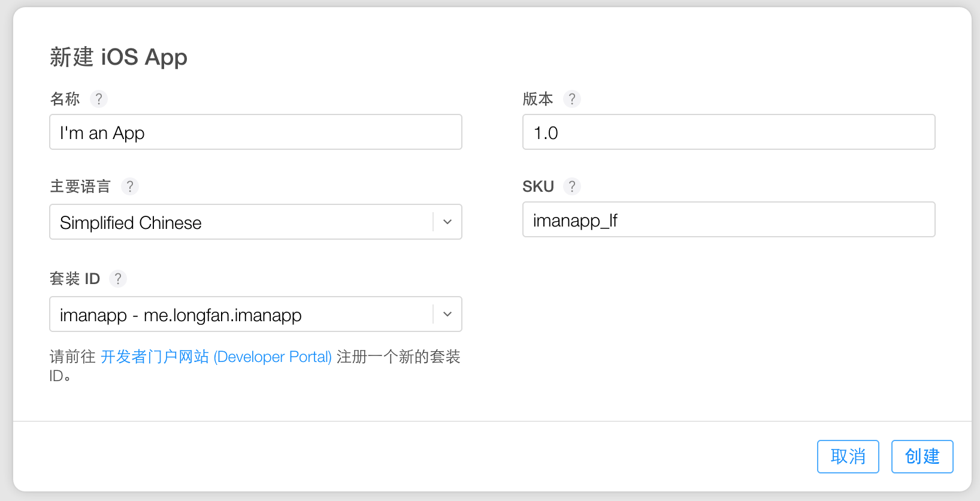Click the SKU field label text

pos(538,186)
